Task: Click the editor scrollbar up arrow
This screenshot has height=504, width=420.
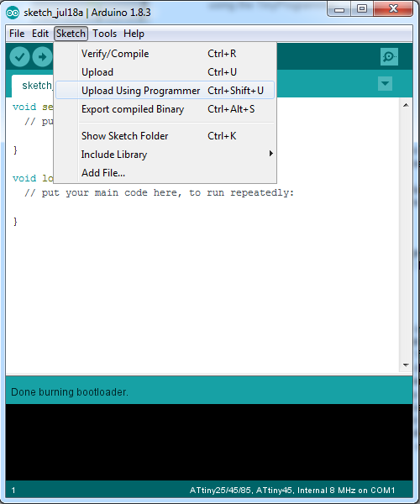Action: 406,105
